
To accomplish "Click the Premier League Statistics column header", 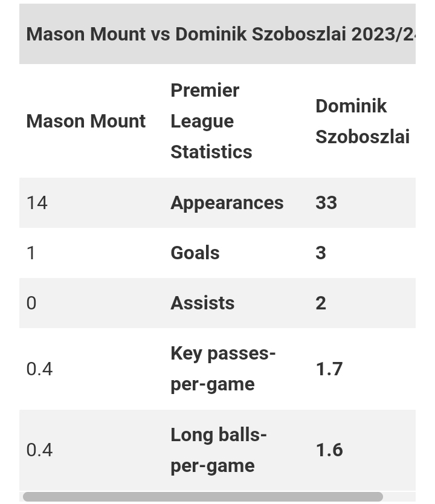I will (x=211, y=121).
